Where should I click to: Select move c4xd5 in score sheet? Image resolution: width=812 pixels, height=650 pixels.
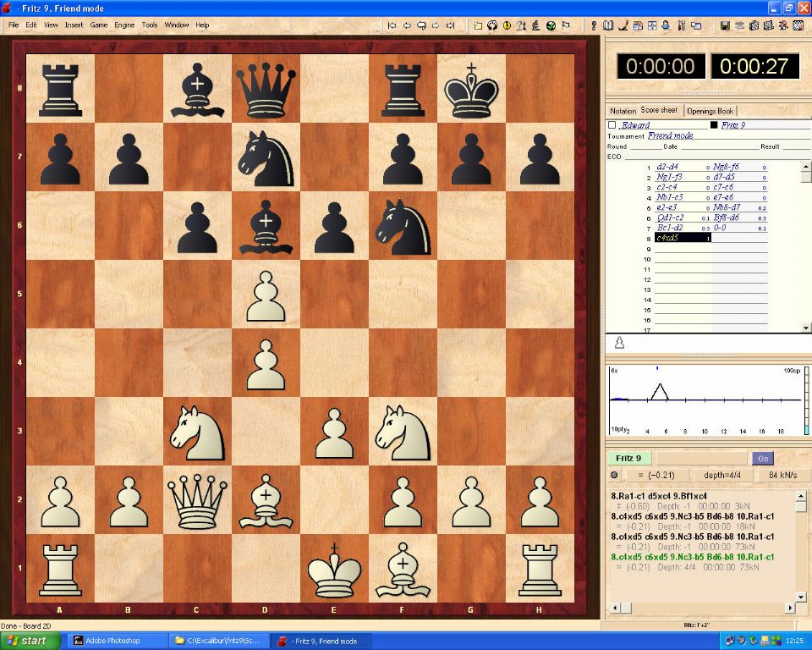[683, 238]
